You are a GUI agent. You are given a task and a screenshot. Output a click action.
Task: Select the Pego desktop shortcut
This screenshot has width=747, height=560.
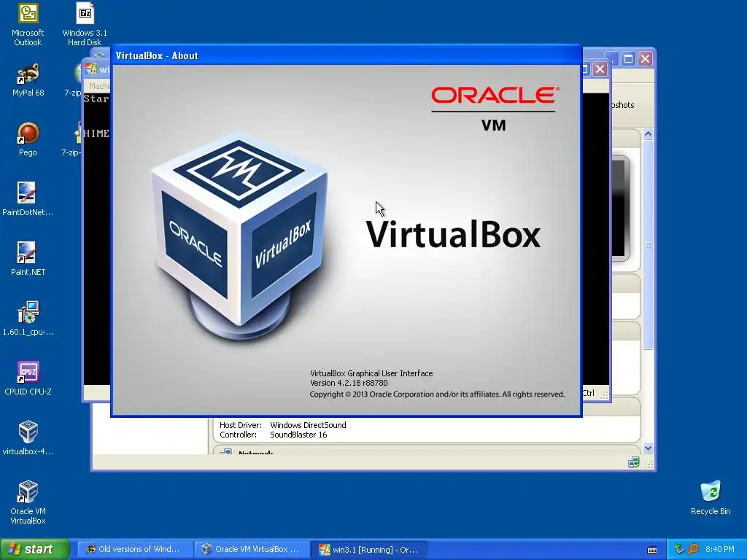(x=28, y=139)
